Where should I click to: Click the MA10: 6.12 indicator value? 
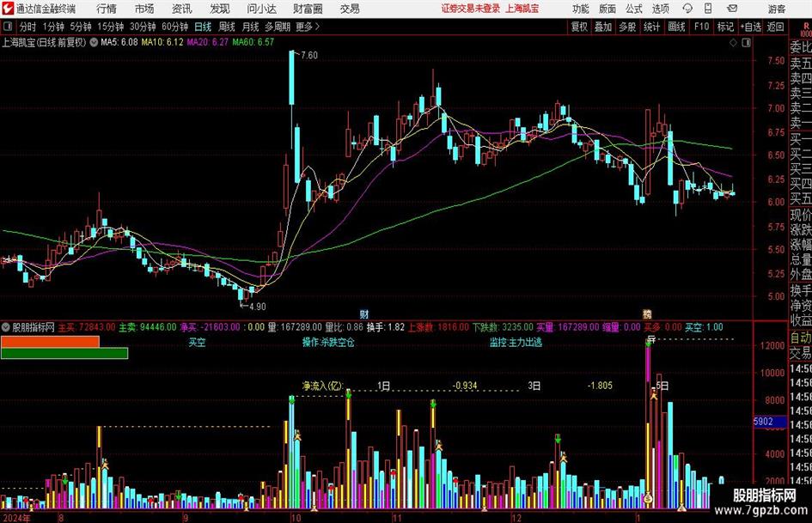pyautogui.click(x=162, y=42)
